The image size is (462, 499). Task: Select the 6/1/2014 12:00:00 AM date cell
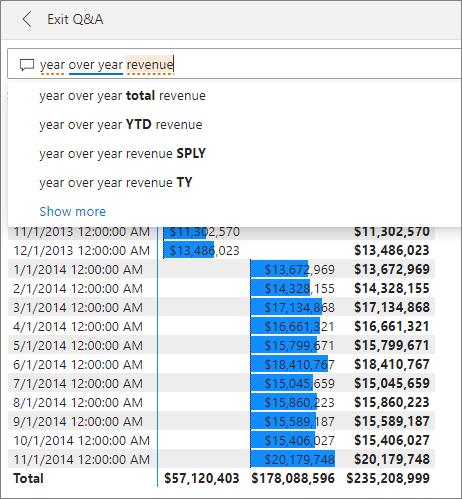click(x=78, y=364)
